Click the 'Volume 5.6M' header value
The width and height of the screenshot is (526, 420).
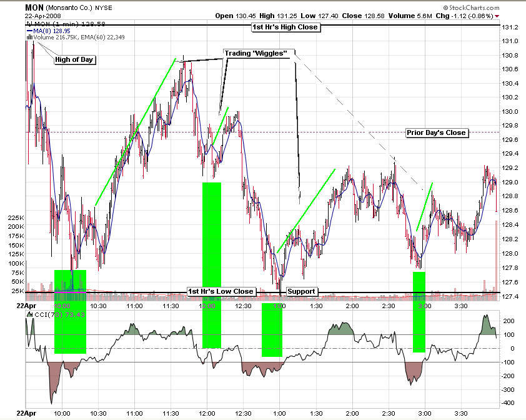410,16
